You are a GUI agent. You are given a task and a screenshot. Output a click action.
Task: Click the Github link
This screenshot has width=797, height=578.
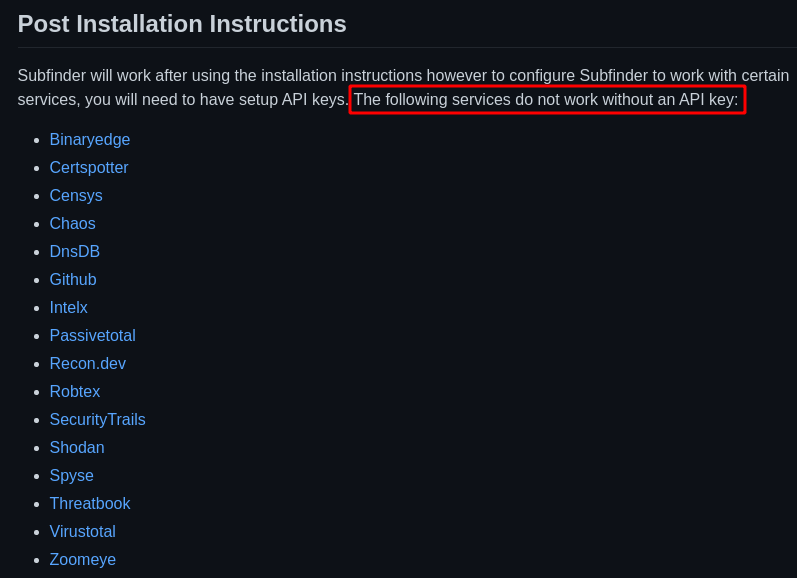tap(73, 280)
